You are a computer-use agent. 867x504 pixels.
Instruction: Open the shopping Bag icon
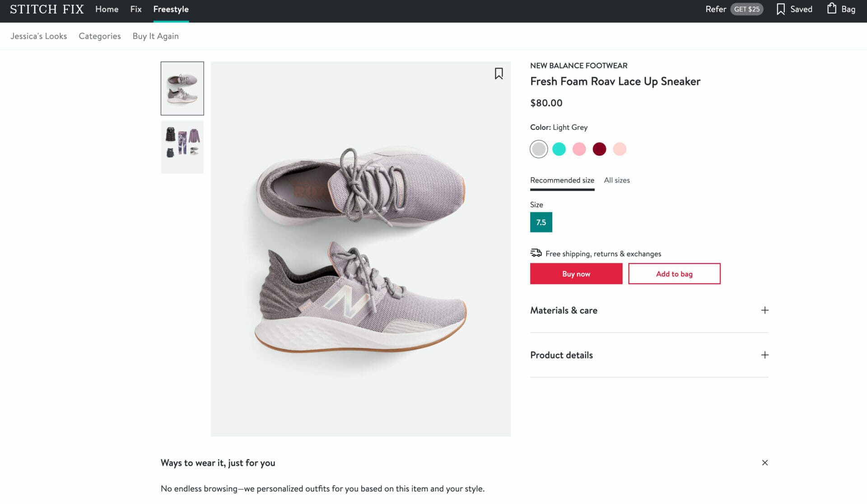point(841,9)
